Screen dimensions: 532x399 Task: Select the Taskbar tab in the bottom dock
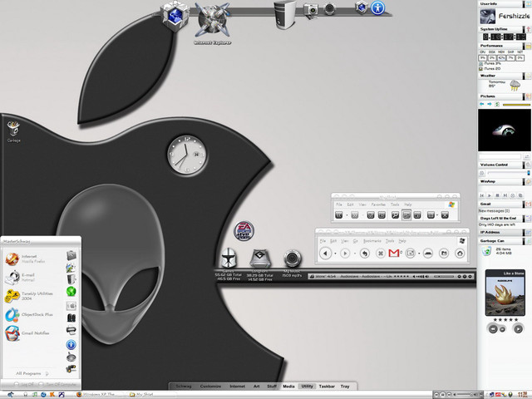[327, 386]
